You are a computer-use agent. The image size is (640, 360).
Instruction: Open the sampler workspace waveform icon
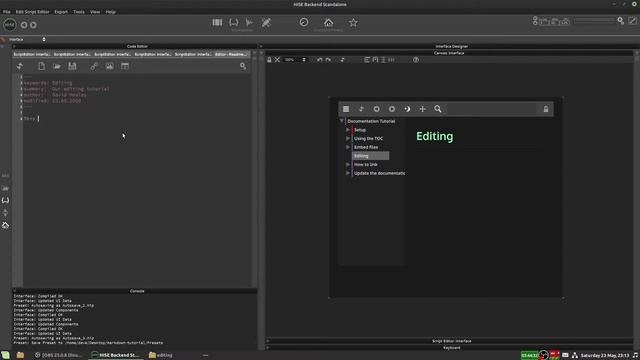click(x=249, y=23)
